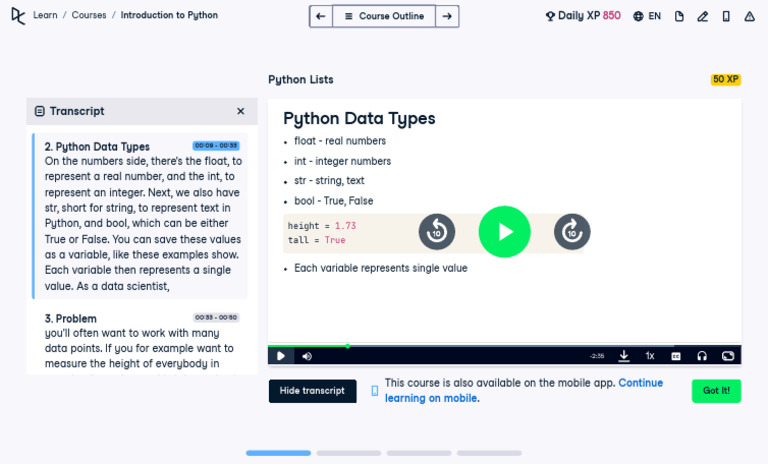Download the video using download icon

(624, 356)
